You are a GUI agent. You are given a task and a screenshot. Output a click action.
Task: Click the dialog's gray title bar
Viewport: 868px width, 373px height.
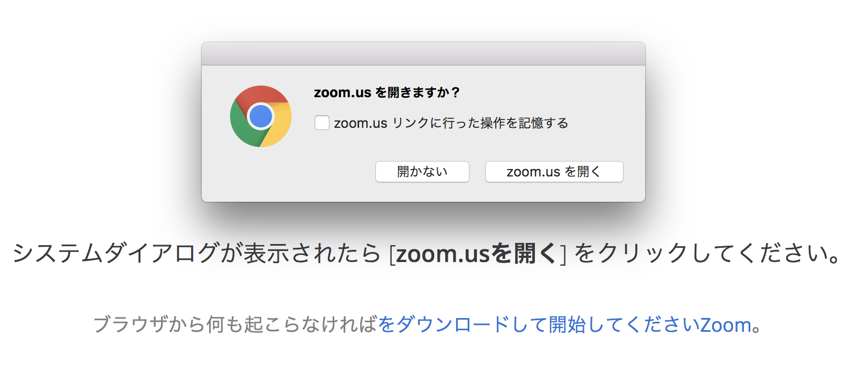pyautogui.click(x=423, y=54)
